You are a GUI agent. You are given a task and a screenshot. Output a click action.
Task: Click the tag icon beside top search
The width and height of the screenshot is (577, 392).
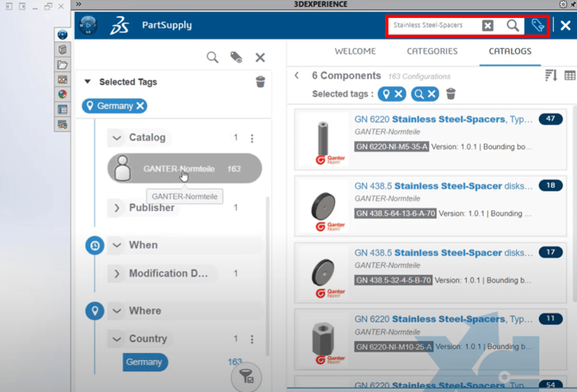[x=537, y=26]
